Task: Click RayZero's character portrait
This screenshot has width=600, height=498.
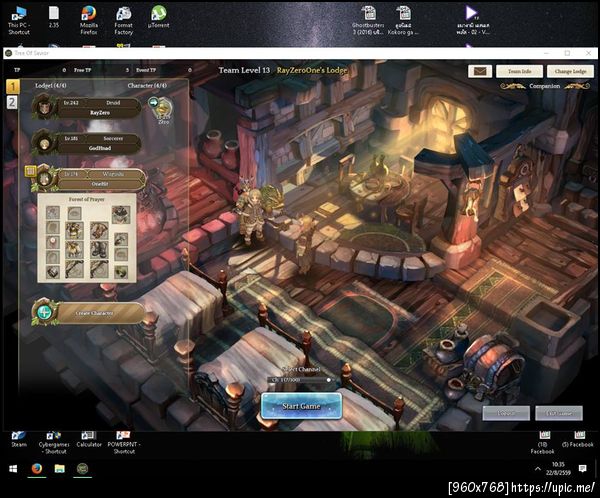Action: [44, 108]
